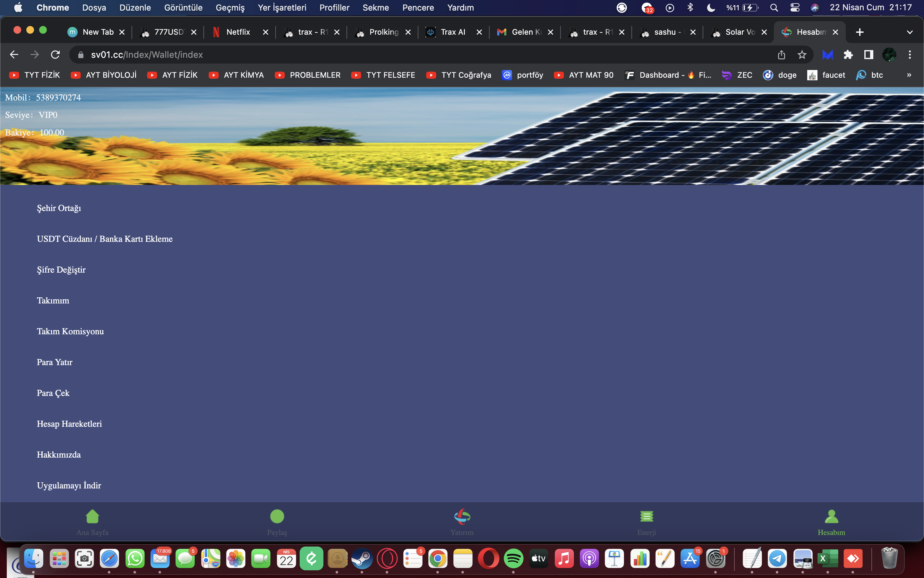This screenshot has width=924, height=578.
Task: Open the faucet bookmark
Action: tap(826, 75)
